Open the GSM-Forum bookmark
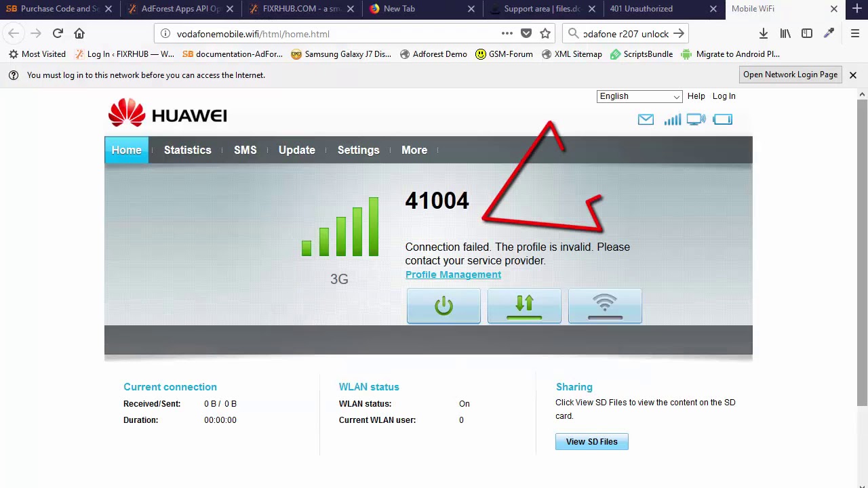 (x=504, y=54)
